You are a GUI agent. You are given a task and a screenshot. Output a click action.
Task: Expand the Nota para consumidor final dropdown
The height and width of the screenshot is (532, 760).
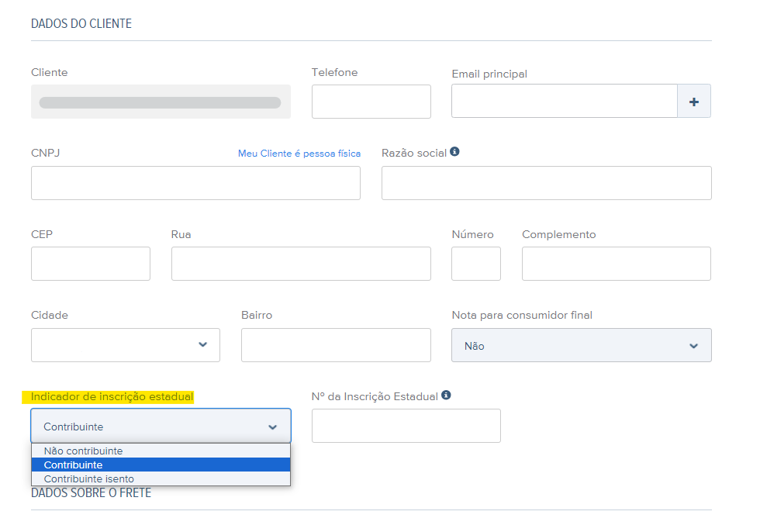[581, 345]
